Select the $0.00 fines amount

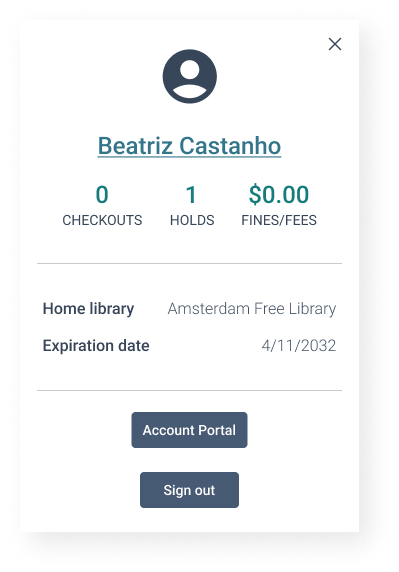[279, 194]
